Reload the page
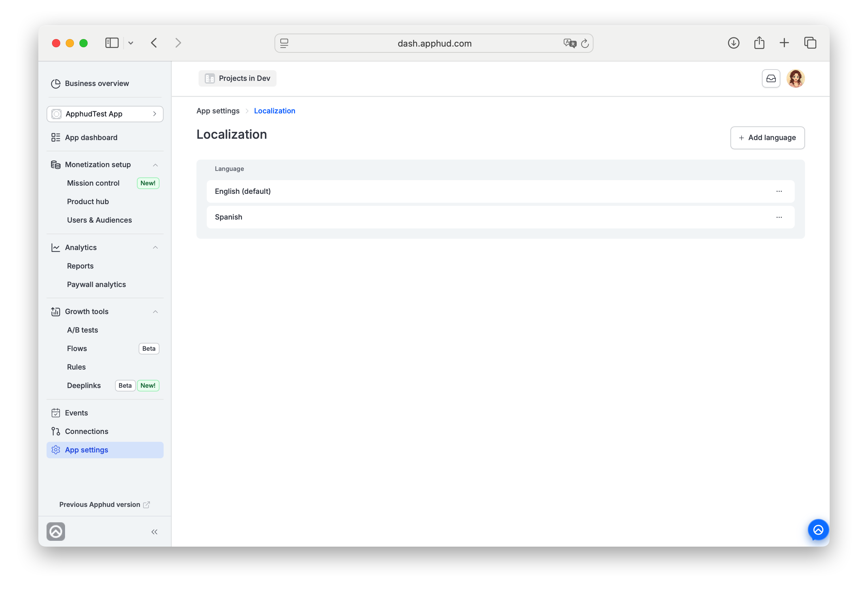The width and height of the screenshot is (868, 598). (585, 43)
